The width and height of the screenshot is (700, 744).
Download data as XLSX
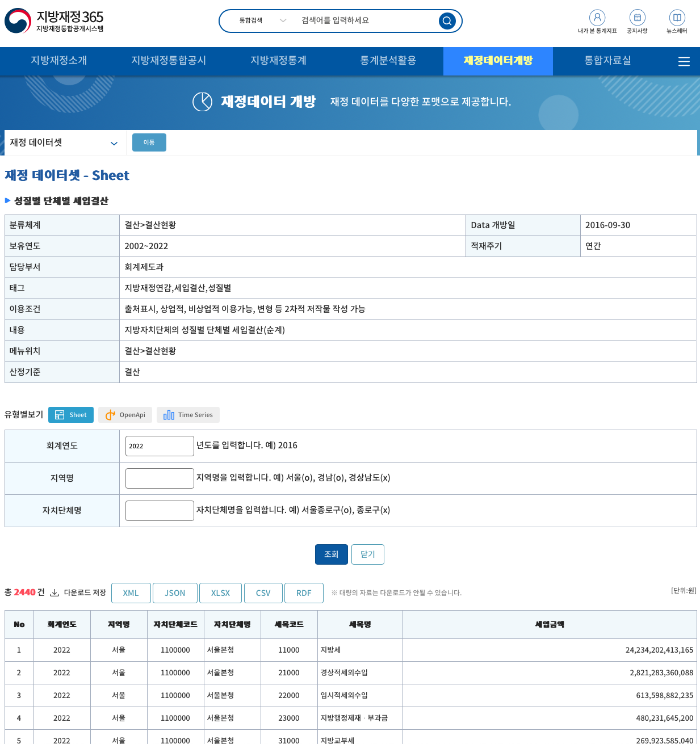coord(220,593)
